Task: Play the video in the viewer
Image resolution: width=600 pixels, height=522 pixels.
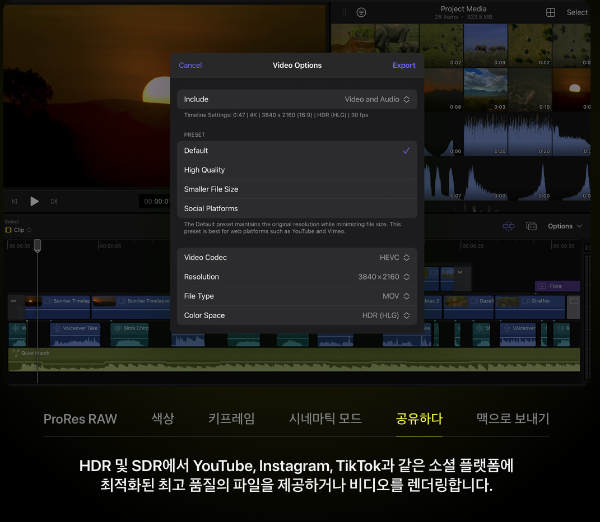Action: [34, 201]
